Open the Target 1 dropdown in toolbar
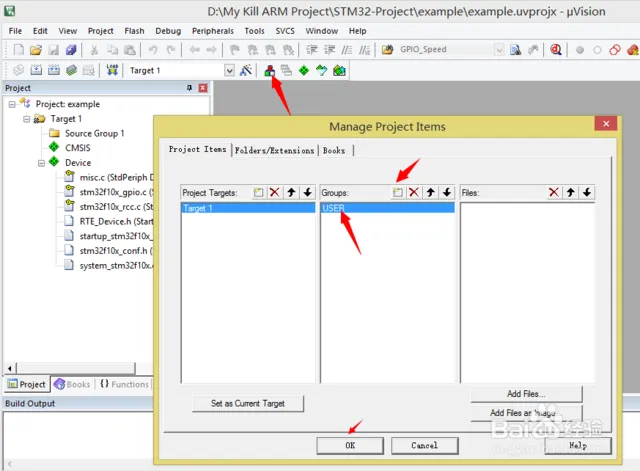Image resolution: width=640 pixels, height=471 pixels. coord(230,70)
